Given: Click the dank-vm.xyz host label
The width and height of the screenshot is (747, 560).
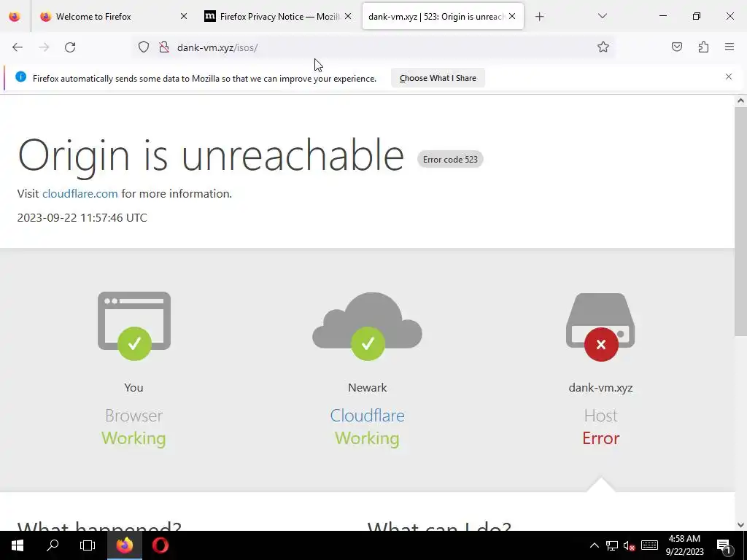Looking at the screenshot, I should 601,388.
